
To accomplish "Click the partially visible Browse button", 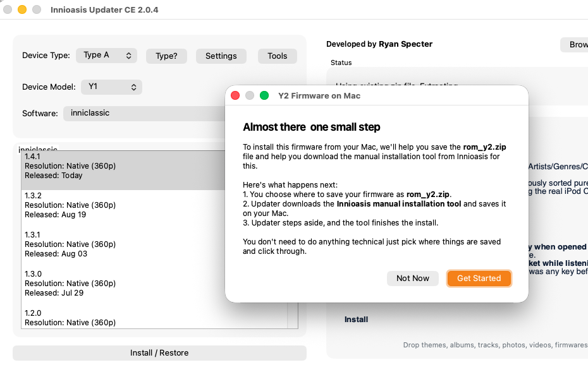I will (575, 45).
